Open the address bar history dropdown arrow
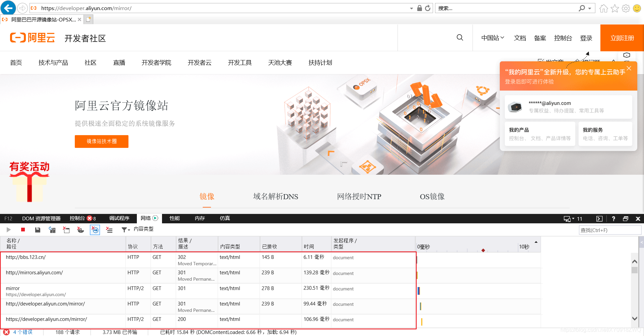This screenshot has height=336, width=644. (412, 8)
